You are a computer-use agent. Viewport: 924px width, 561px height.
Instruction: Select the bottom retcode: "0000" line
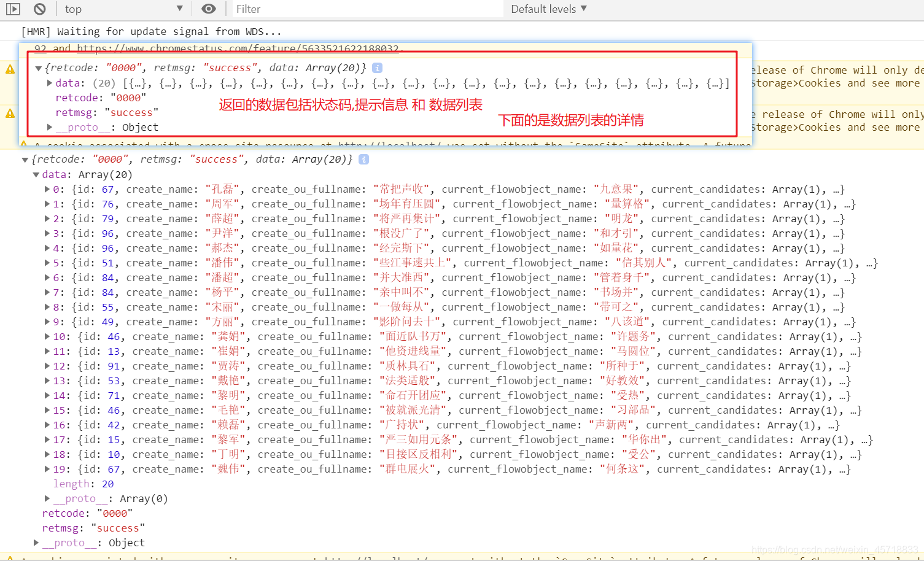click(87, 513)
